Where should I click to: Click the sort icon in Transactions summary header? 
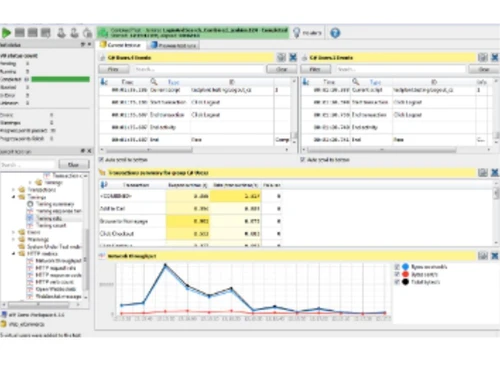coord(104,185)
